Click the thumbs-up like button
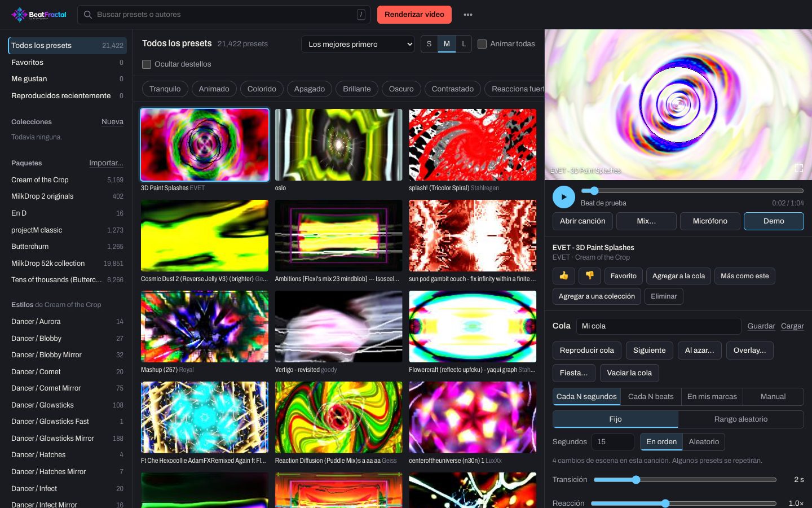The image size is (812, 508). click(564, 275)
